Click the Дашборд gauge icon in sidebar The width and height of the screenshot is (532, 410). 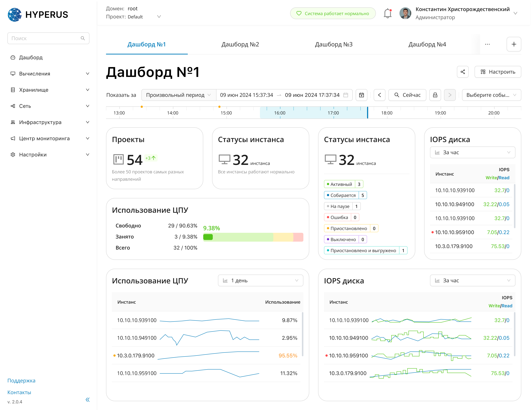tap(13, 57)
